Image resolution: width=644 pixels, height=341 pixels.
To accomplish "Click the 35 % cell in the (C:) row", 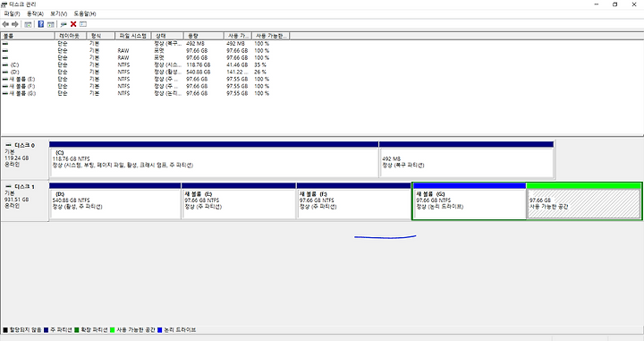I will click(x=260, y=65).
